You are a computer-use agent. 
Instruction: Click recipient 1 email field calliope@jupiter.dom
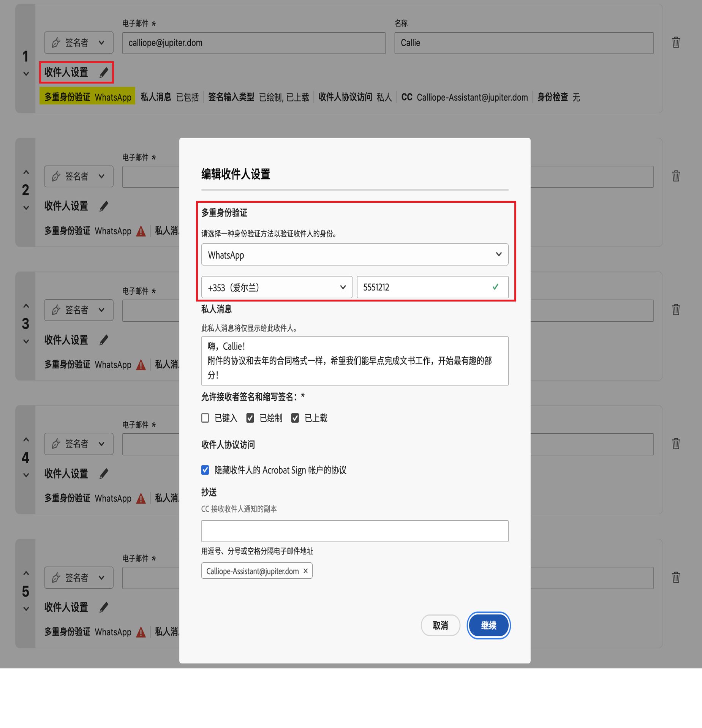(x=254, y=43)
